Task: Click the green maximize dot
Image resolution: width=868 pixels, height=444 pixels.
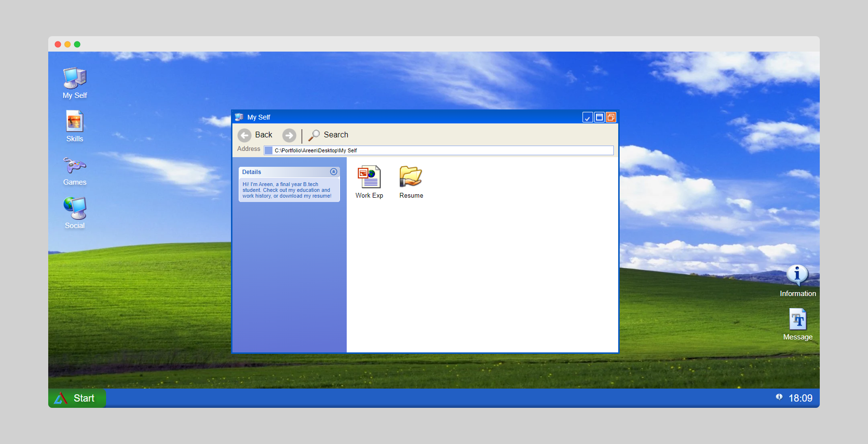Action: point(77,44)
